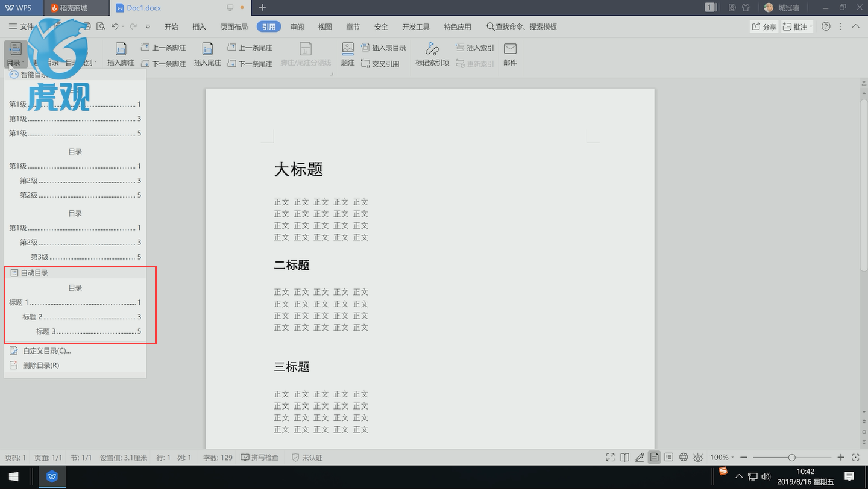
Task: Switch to the 页面布局 ribbon tab
Action: tap(234, 26)
